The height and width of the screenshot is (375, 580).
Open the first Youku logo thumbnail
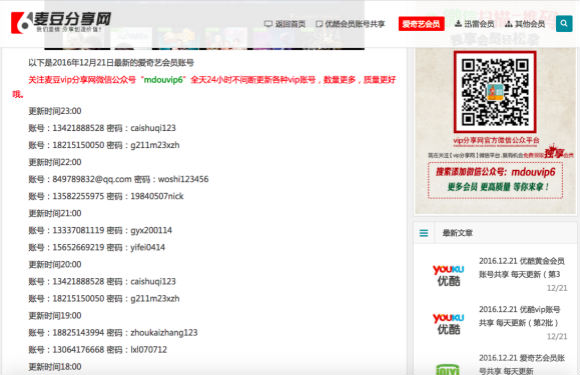tap(448, 275)
